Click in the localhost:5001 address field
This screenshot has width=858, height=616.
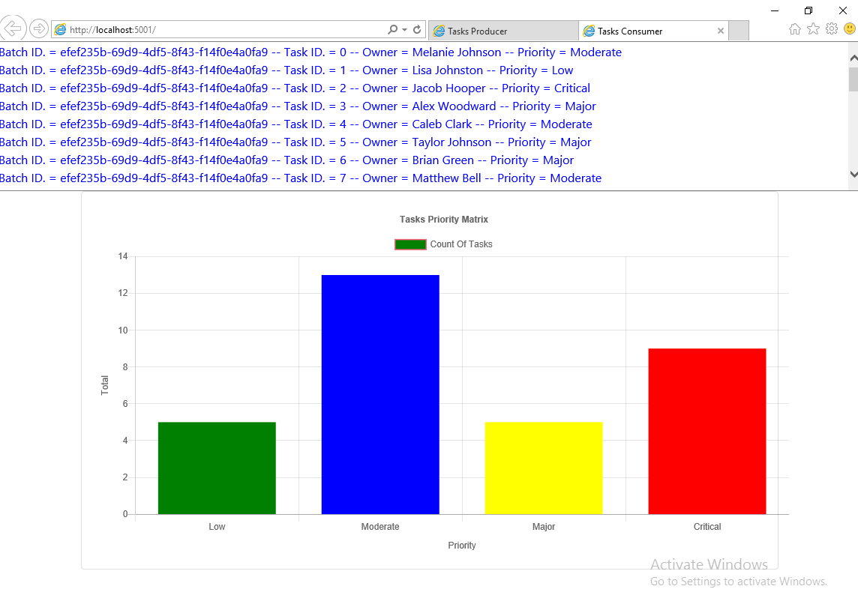(x=225, y=30)
